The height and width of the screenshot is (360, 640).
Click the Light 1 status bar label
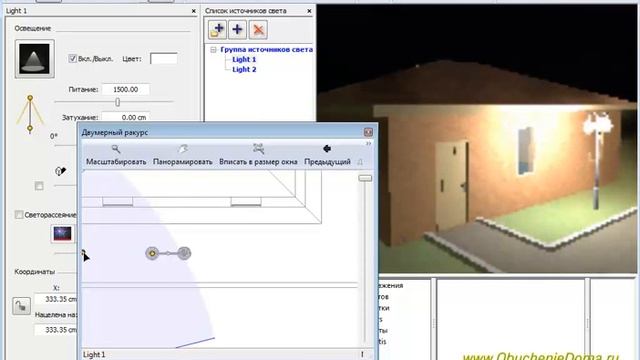94,355
